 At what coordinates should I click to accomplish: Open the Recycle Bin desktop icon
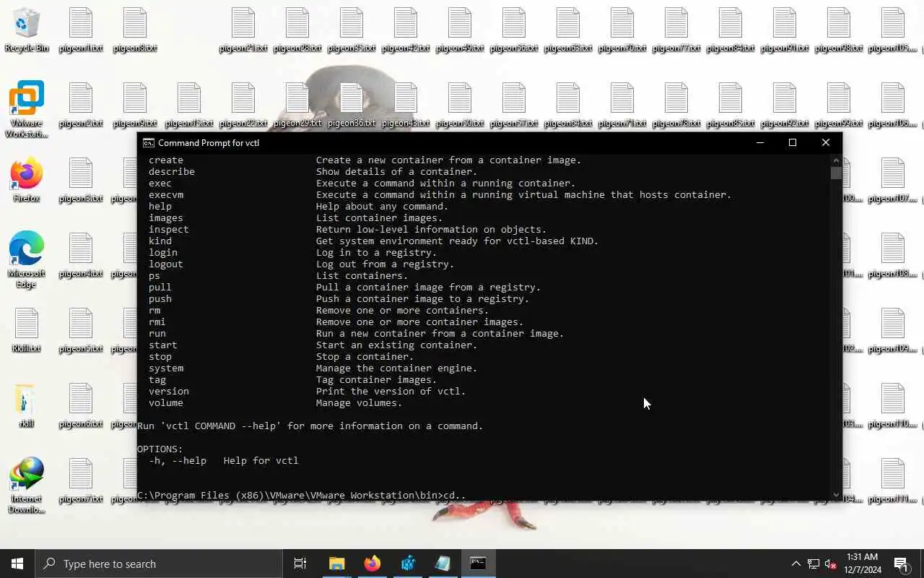(27, 30)
